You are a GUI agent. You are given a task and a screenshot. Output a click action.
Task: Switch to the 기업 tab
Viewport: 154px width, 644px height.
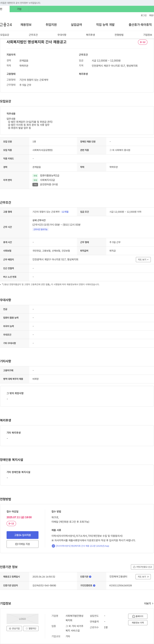coord(19,9)
